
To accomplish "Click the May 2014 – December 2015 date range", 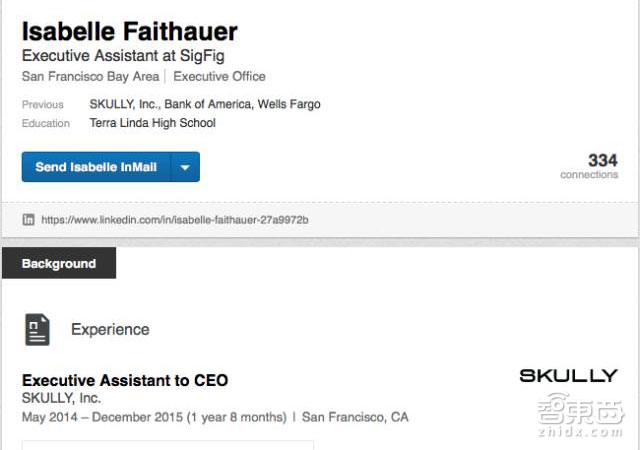I will [153, 416].
